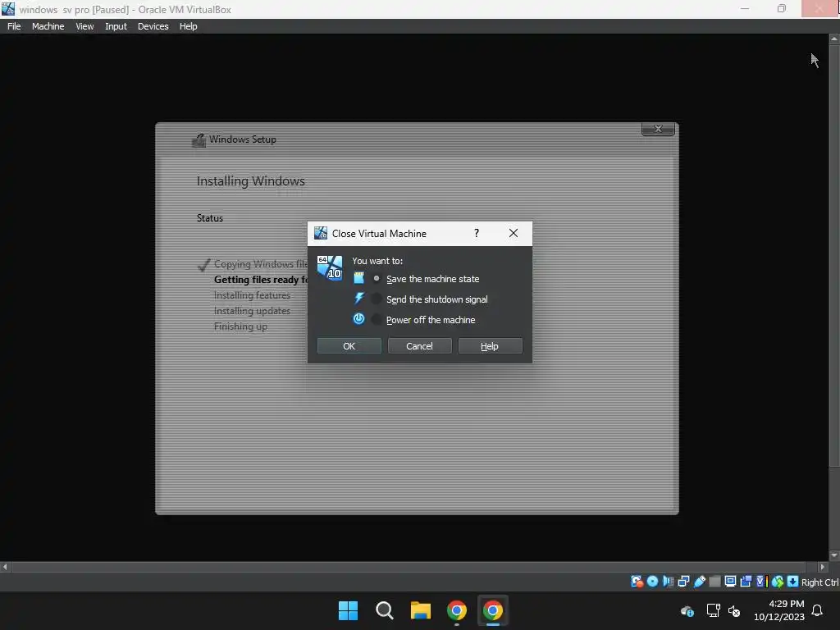Click the 'Installing Windows' heading

coord(251,181)
